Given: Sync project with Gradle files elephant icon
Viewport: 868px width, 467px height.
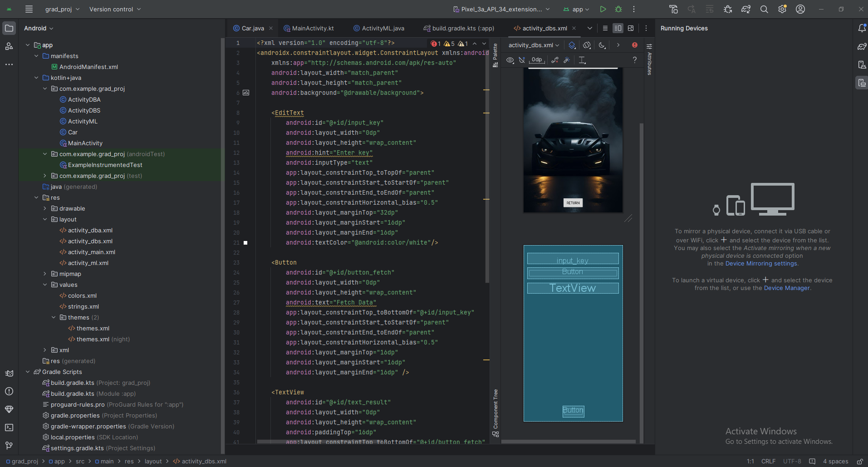Looking at the screenshot, I should pos(745,9).
